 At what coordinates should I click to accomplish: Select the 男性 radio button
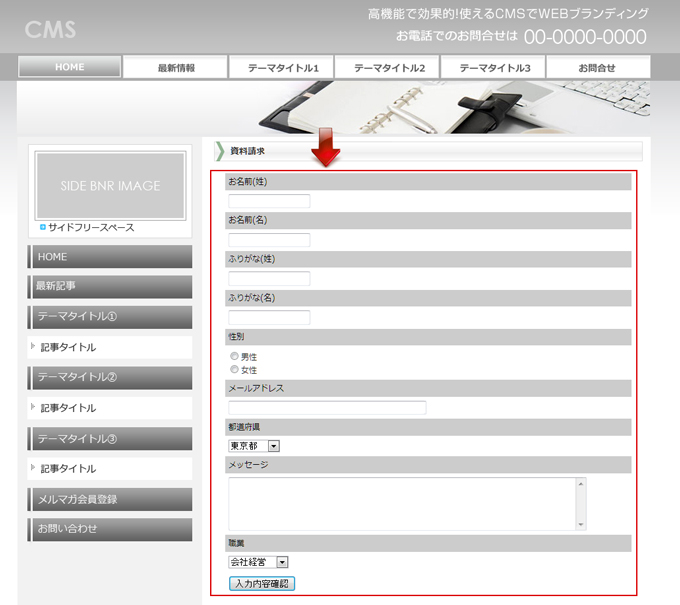[235, 356]
